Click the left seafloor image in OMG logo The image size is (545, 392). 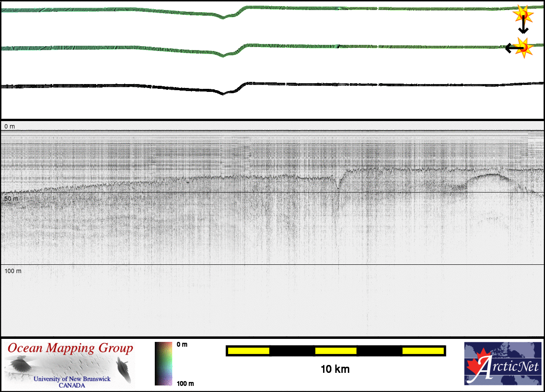[20, 364]
